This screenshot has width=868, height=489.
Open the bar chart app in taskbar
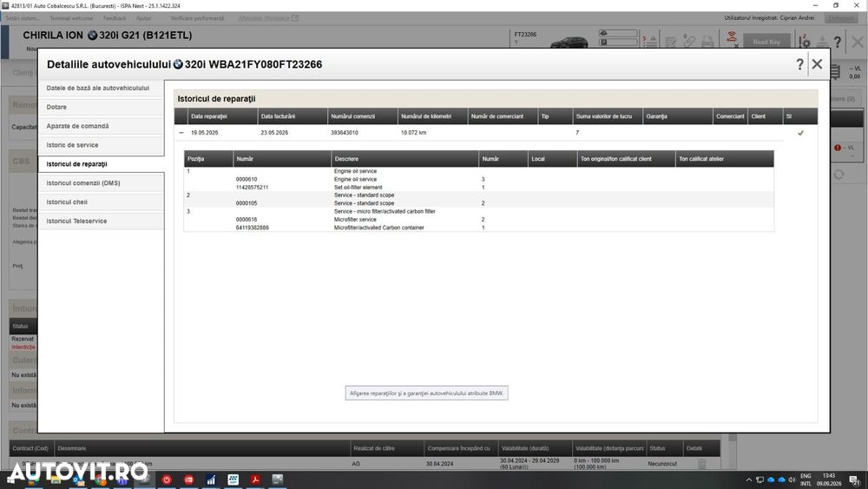coord(211,479)
